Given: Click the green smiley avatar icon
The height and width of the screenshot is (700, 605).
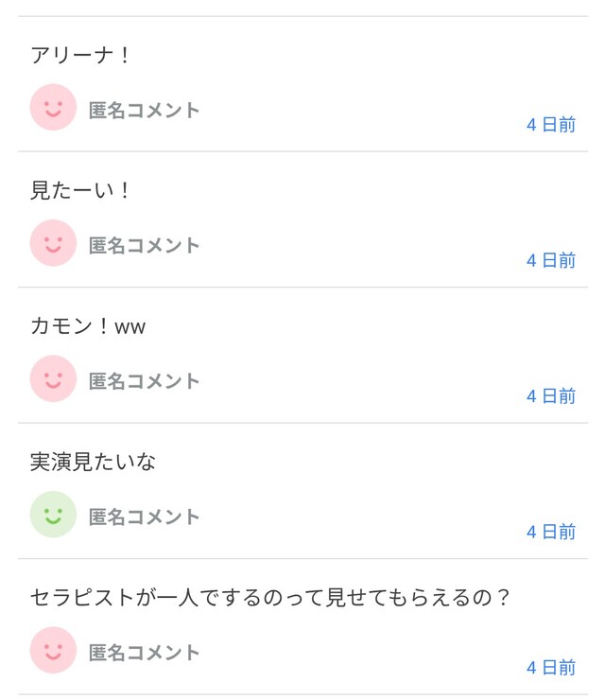Looking at the screenshot, I should pyautogui.click(x=53, y=515).
